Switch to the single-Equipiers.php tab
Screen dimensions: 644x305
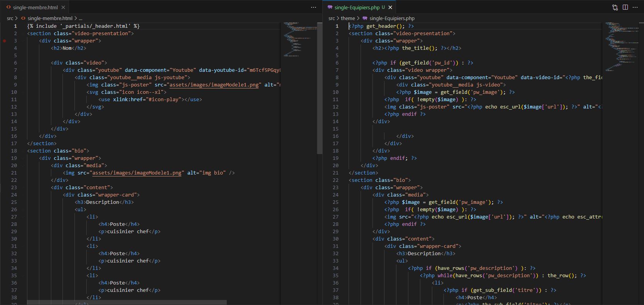coord(357,7)
